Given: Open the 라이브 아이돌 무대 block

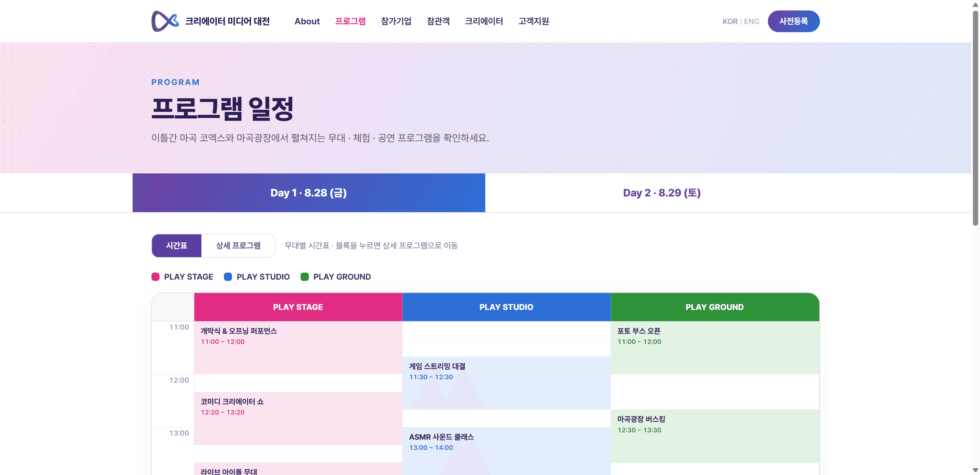Looking at the screenshot, I should tap(298, 469).
